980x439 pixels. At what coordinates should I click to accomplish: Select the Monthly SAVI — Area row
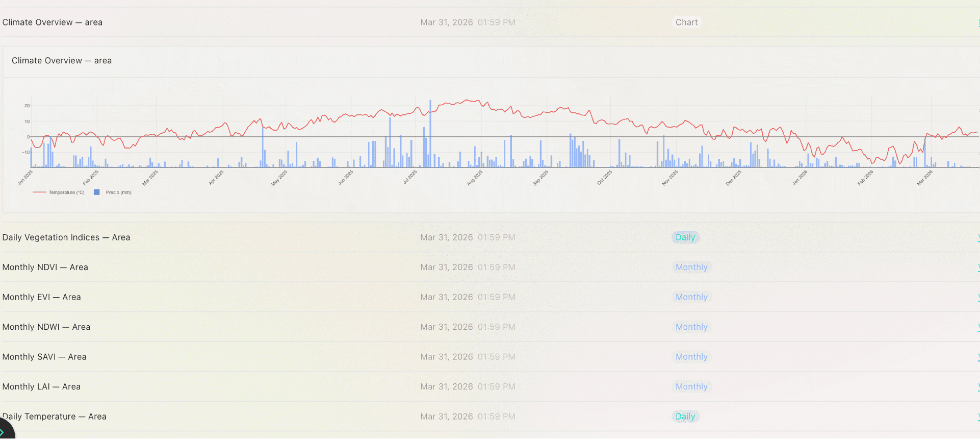click(x=44, y=357)
